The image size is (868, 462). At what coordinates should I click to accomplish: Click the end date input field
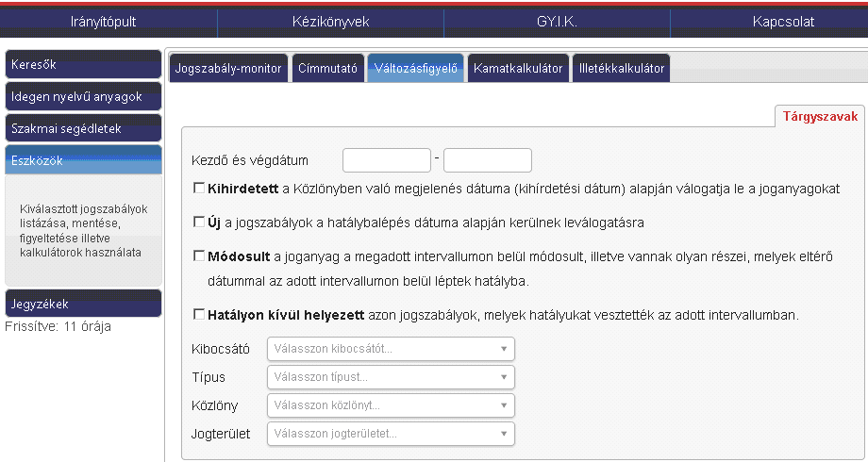[487, 160]
